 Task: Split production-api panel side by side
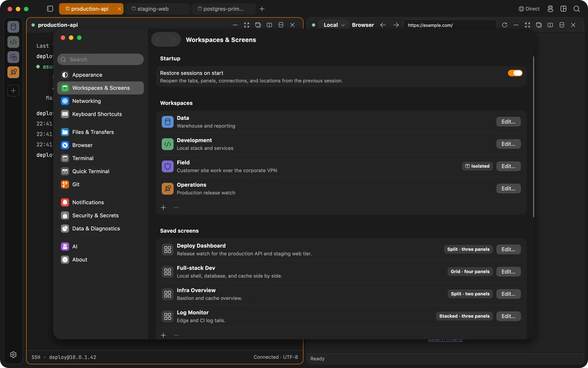tap(269, 25)
